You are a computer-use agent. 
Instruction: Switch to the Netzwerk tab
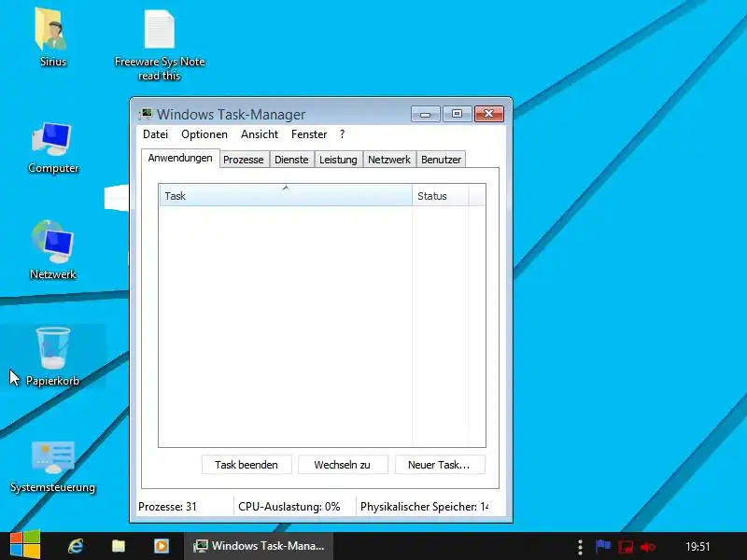point(389,160)
